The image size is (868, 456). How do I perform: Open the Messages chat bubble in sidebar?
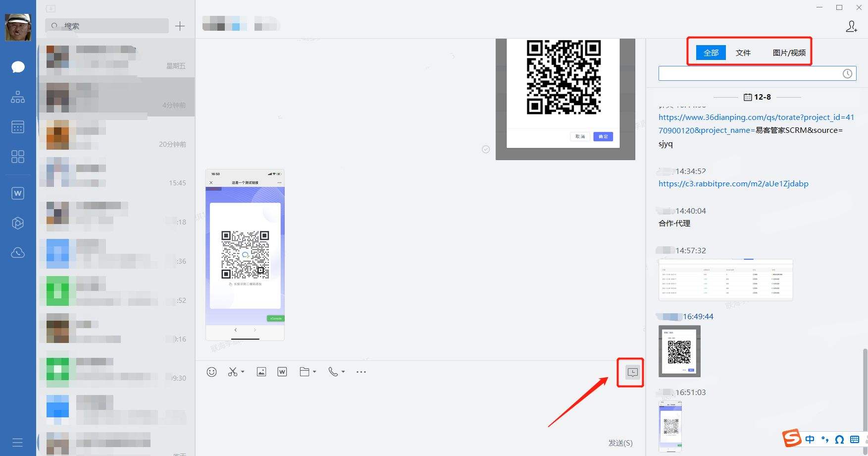(18, 67)
